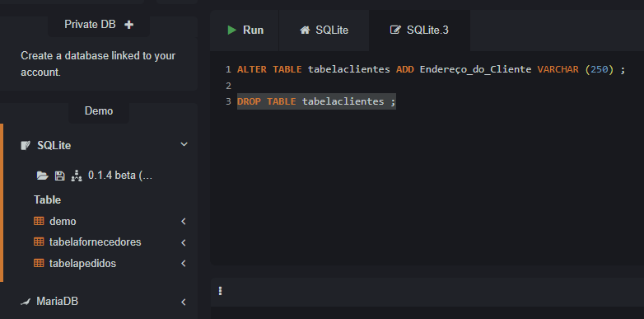
Task: Open the MariaDB database entry
Action: click(x=58, y=302)
